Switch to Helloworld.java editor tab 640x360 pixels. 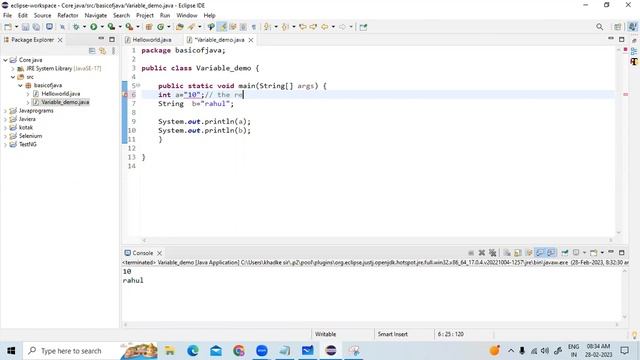click(151, 40)
